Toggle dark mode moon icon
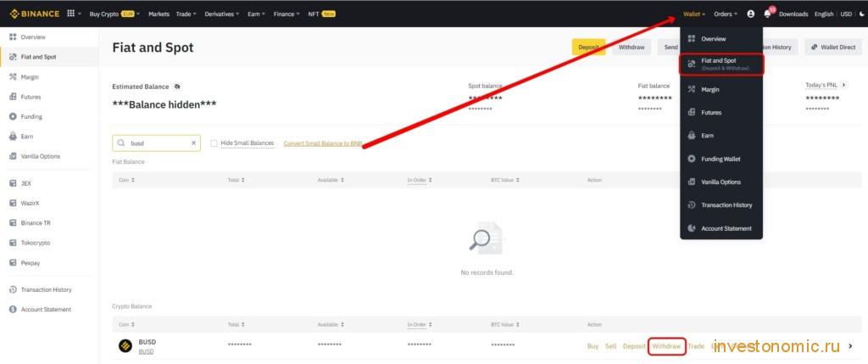Screen dimensions: 868x364 [x=860, y=14]
